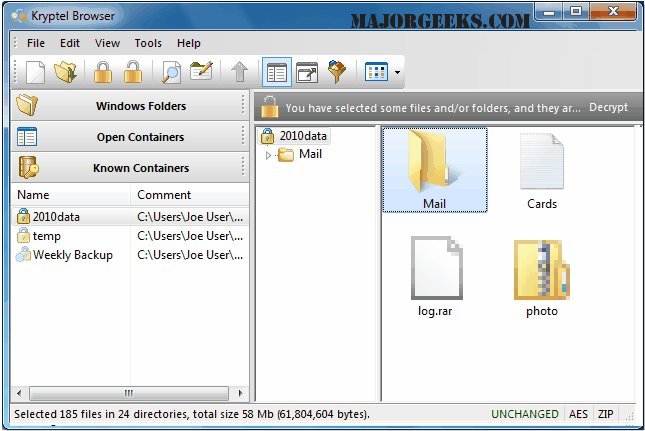The width and height of the screenshot is (645, 431).
Task: Click the pencil edit toolbar icon
Action: [201, 72]
